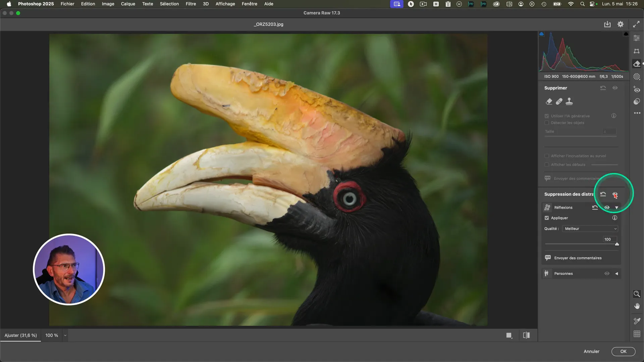Viewport: 644px width, 362px height.
Task: Open the Sélection menu
Action: (x=169, y=4)
